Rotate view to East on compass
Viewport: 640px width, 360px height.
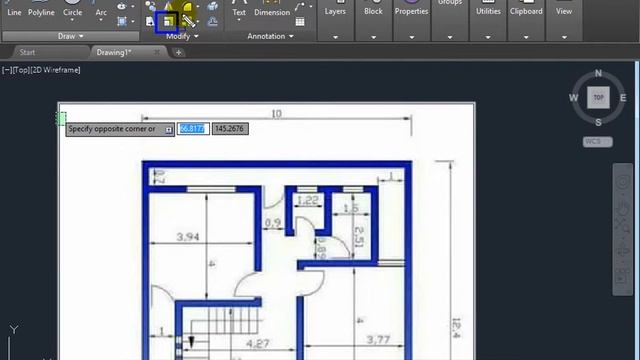point(623,98)
